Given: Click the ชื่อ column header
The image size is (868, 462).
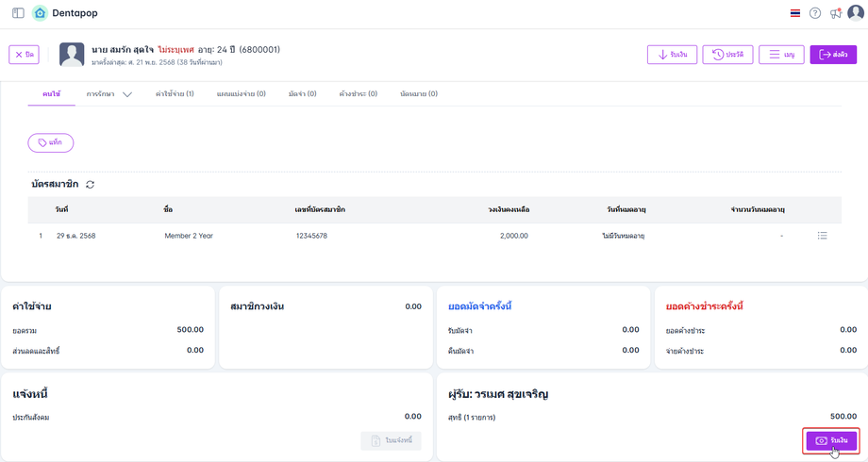Looking at the screenshot, I should pos(168,209).
